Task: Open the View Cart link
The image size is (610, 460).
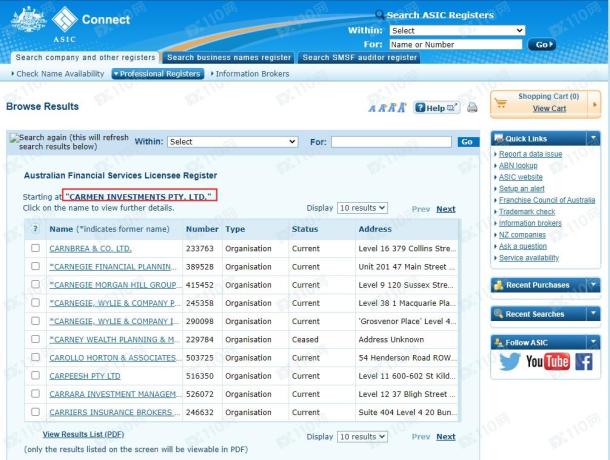Action: point(549,109)
